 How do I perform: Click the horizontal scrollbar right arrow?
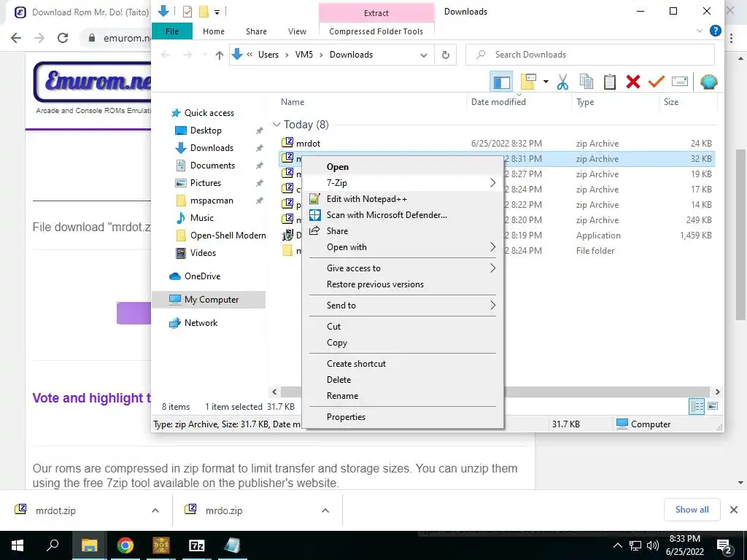click(718, 392)
